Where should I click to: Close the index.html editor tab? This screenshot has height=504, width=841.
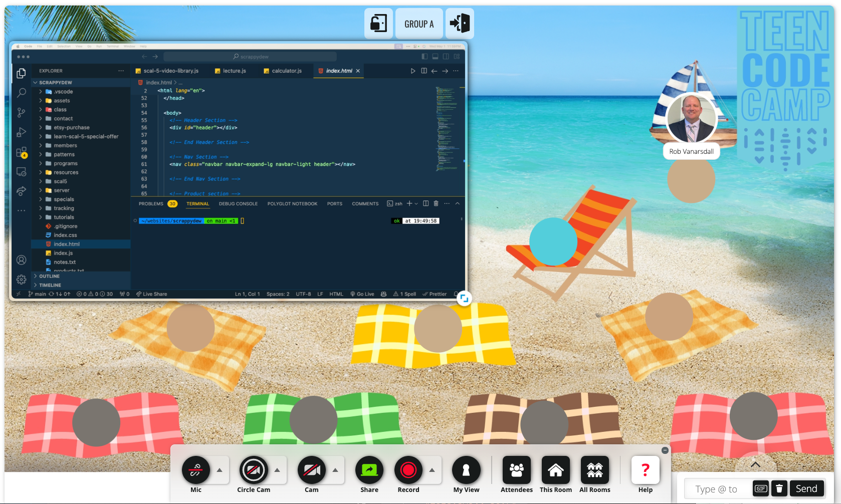358,71
